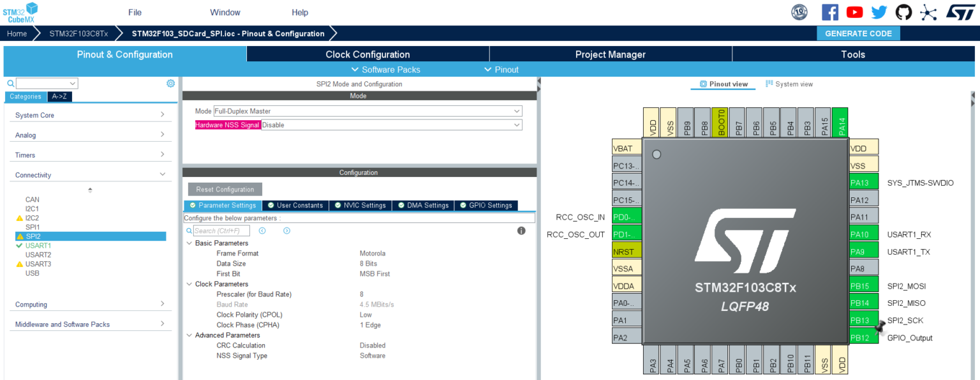Open the GitHub icon link
The image size is (980, 380).
point(903,12)
